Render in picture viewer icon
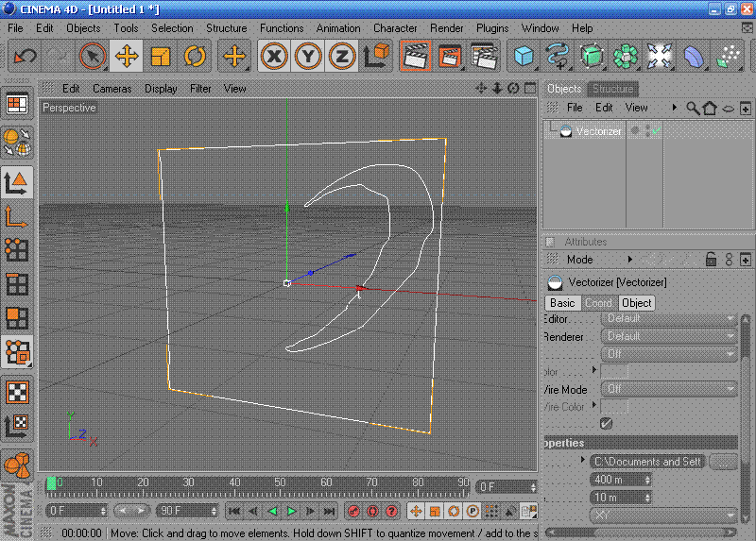This screenshot has height=541, width=756. (x=450, y=57)
